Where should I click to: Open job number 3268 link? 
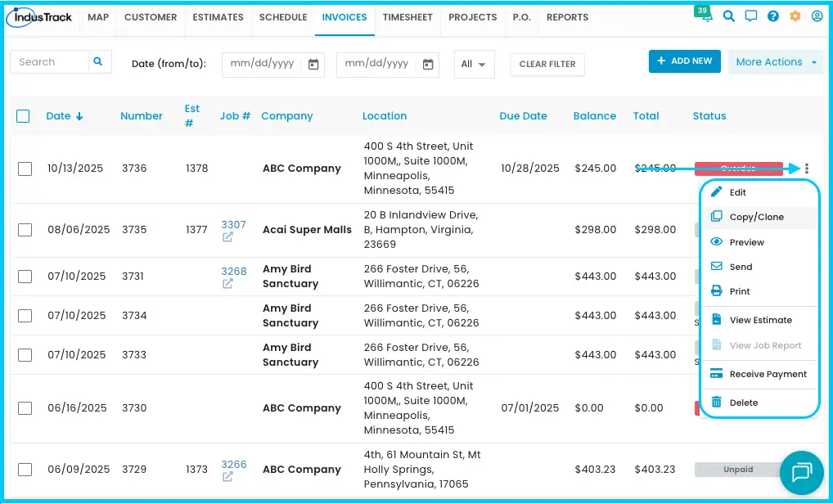coord(233,271)
